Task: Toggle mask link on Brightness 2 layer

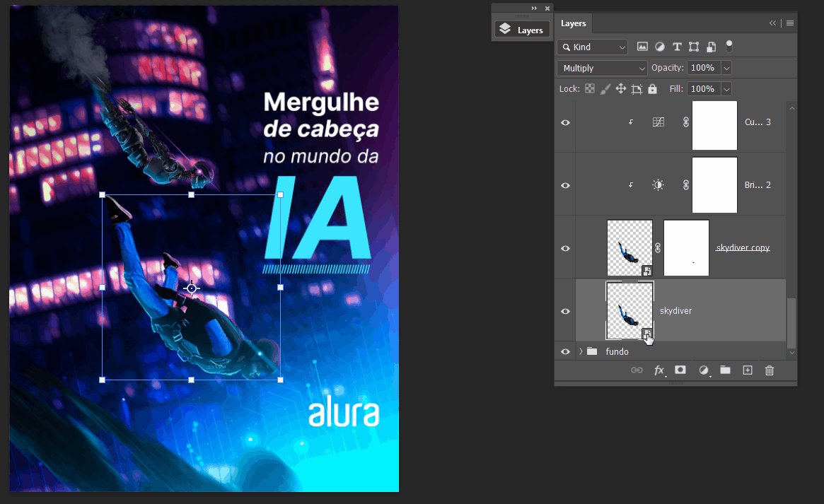Action: click(686, 184)
